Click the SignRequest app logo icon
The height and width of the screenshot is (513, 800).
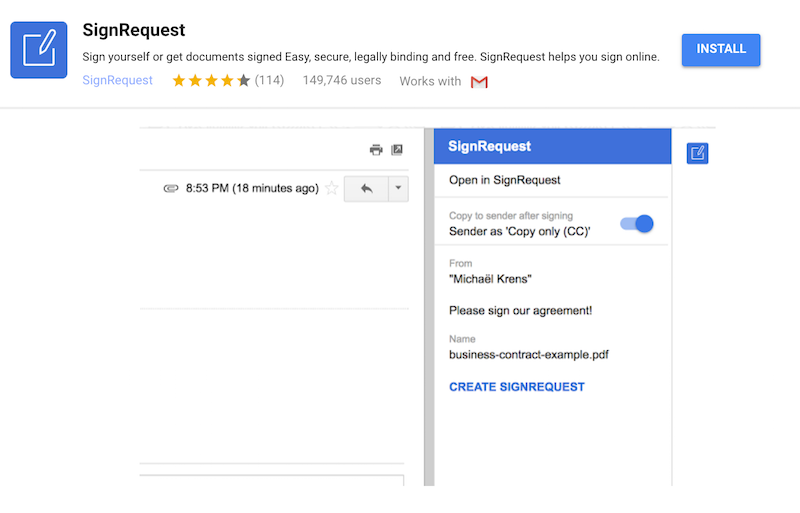point(39,50)
